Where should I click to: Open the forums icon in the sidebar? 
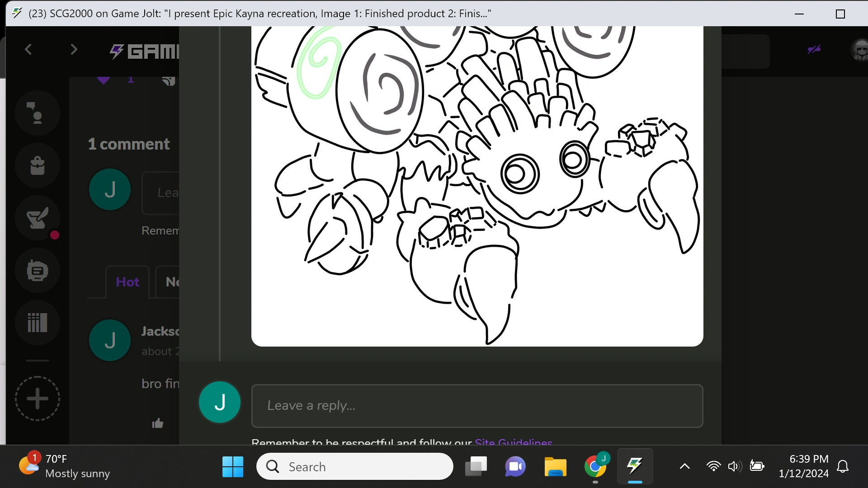click(37, 113)
